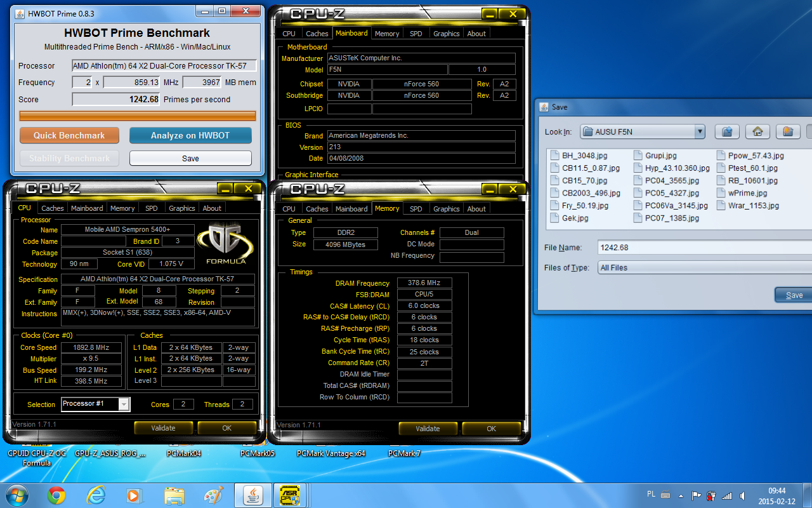Image resolution: width=812 pixels, height=508 pixels.
Task: Select file CB2003_496.jpg
Action: coord(585,193)
